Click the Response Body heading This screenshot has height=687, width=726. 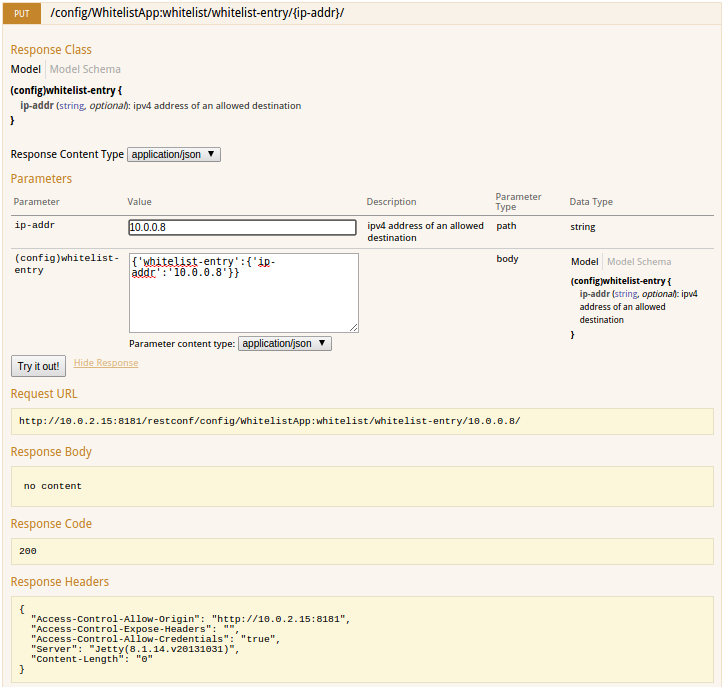(51, 452)
